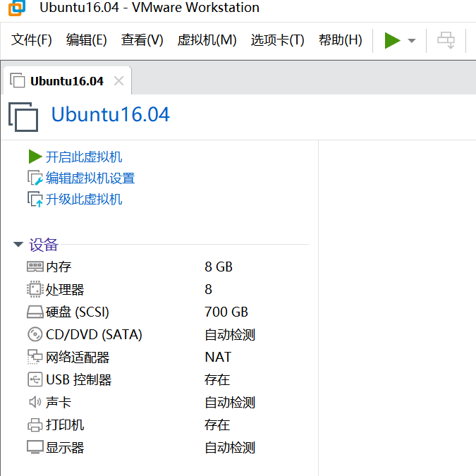Screen dimensions: 476x476
Task: Click 存在 value for 打印机
Action: (x=217, y=425)
